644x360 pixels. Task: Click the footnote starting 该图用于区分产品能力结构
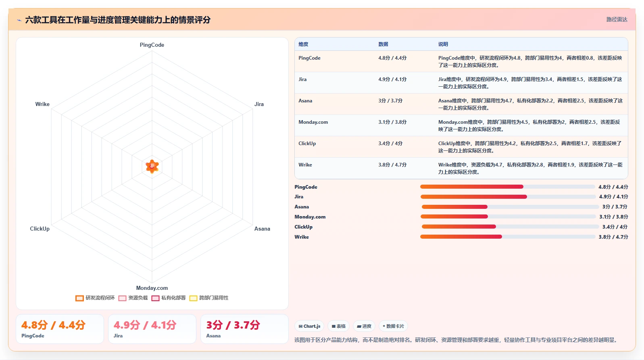(x=456, y=340)
